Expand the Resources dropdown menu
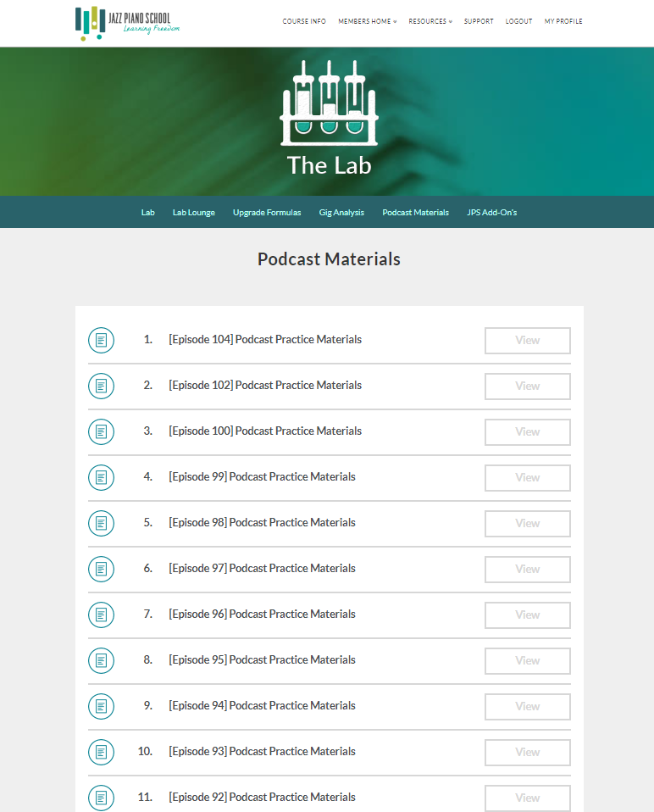Image resolution: width=654 pixels, height=812 pixels. pos(430,21)
